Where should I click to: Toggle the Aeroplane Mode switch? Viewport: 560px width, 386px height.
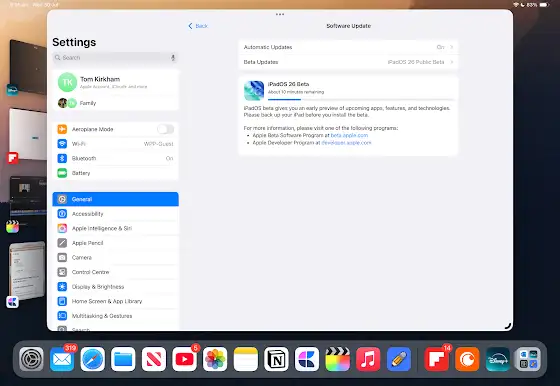(x=165, y=129)
